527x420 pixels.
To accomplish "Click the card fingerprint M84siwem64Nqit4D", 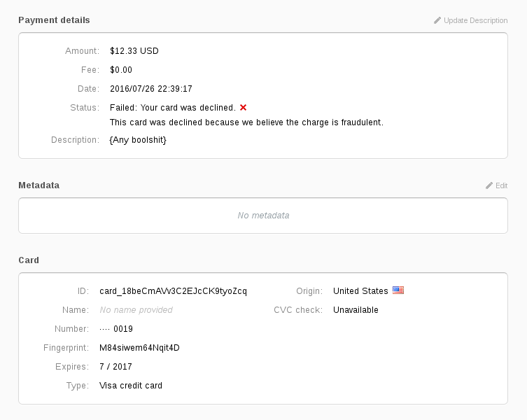I will point(139,348).
